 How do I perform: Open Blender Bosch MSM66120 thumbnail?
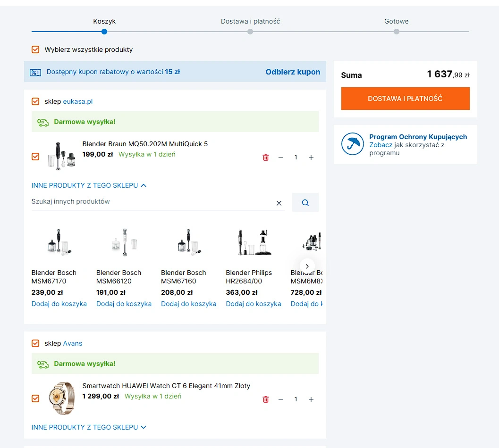coord(124,243)
